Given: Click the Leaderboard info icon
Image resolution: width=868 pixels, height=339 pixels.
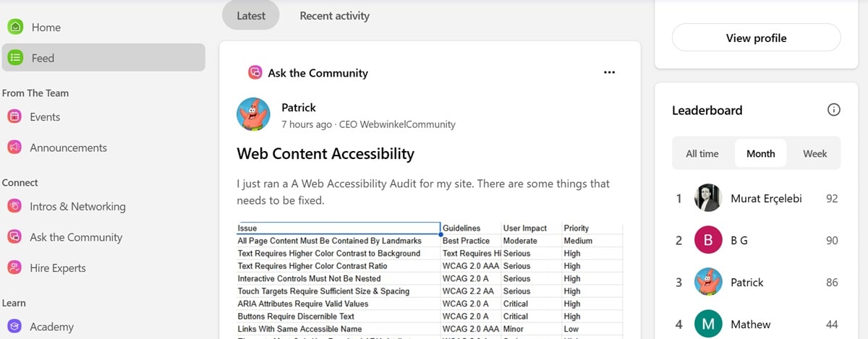Looking at the screenshot, I should (833, 111).
